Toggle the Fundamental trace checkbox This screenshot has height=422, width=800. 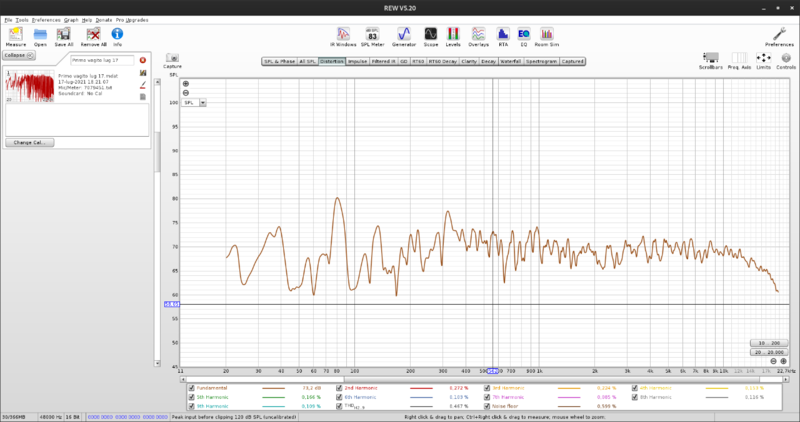[x=193, y=387]
